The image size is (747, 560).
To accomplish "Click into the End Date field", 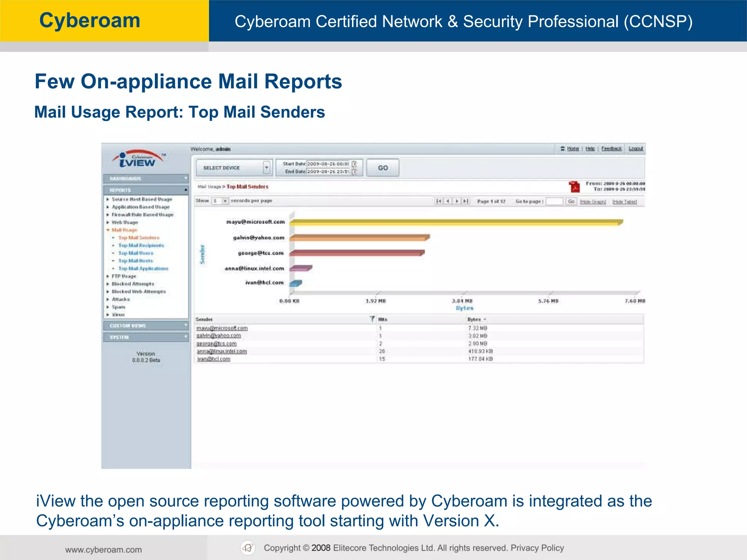I will tap(328, 172).
